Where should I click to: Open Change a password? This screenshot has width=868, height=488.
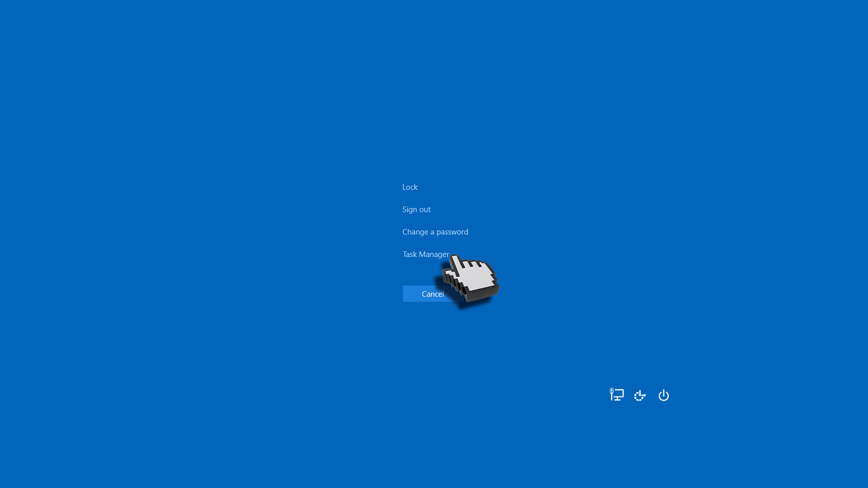click(435, 232)
